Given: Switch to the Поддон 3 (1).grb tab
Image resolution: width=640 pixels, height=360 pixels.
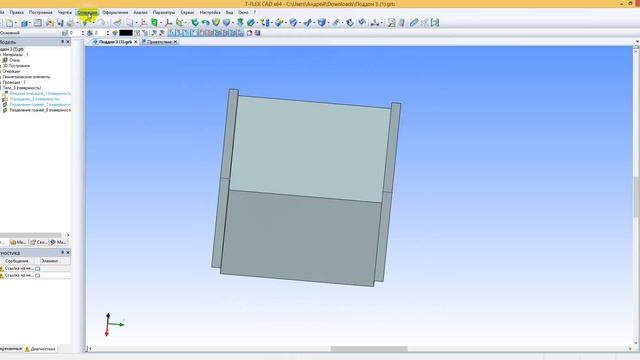Looking at the screenshot, I should pos(115,42).
